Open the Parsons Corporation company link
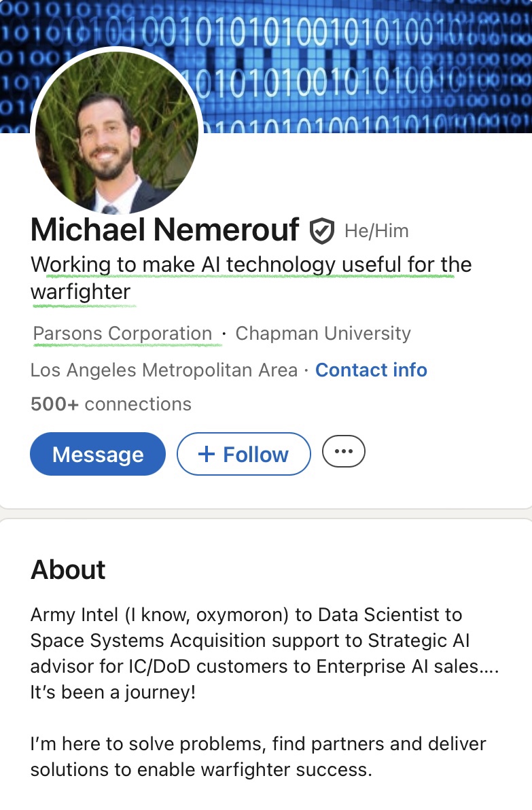The width and height of the screenshot is (532, 810). [x=123, y=334]
